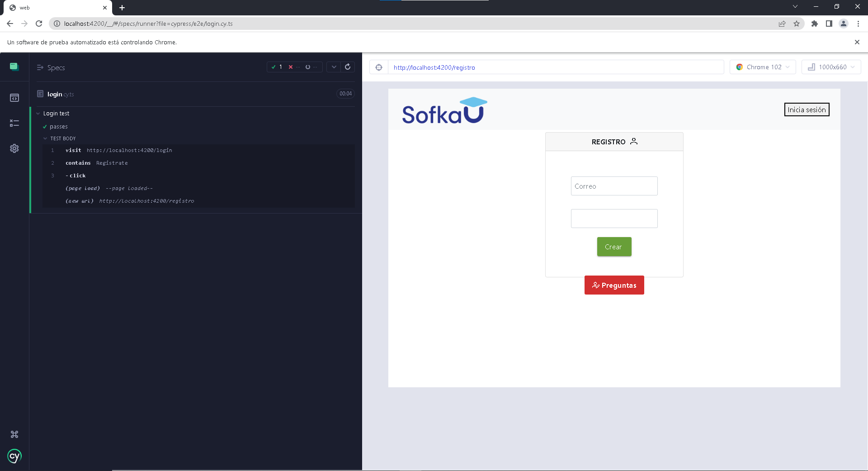
Task: Click inside the Correo input field
Action: click(x=614, y=186)
